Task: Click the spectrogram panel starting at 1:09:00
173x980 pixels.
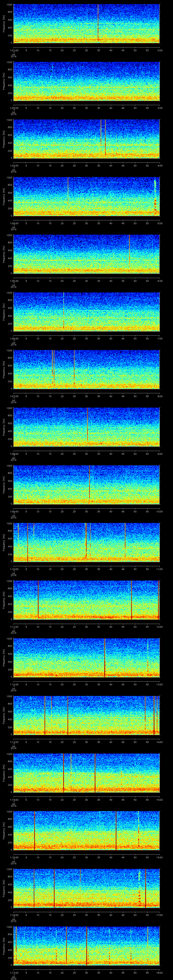Action: (86, 485)
